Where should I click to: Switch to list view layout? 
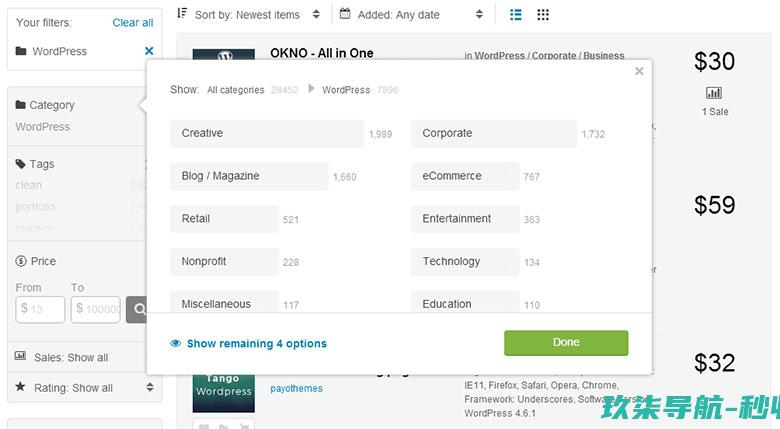[516, 15]
